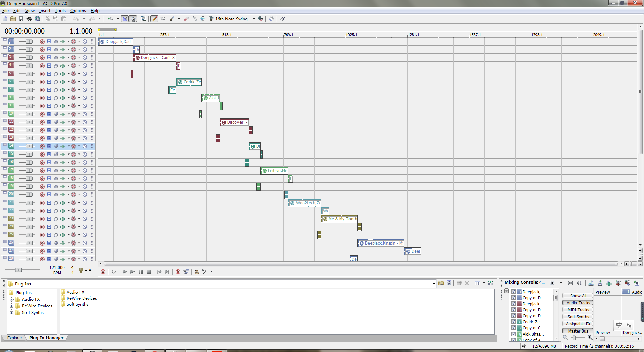Click the Soft Synths mixer button

coord(578,317)
